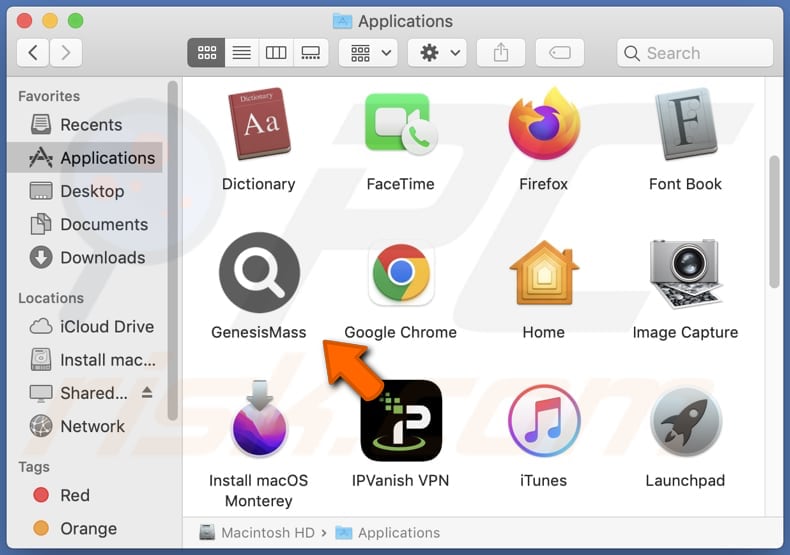Click the Locations section header
Viewport: 790px width, 555px height.
pos(51,298)
